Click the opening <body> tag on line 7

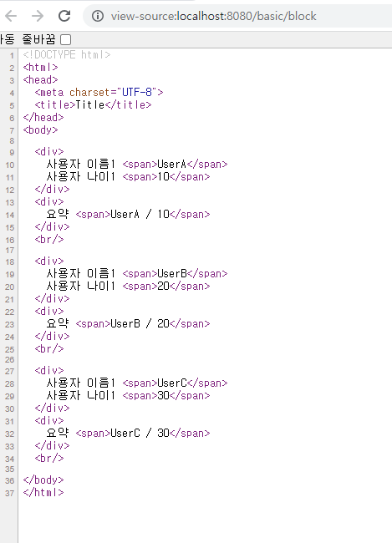[x=40, y=129]
